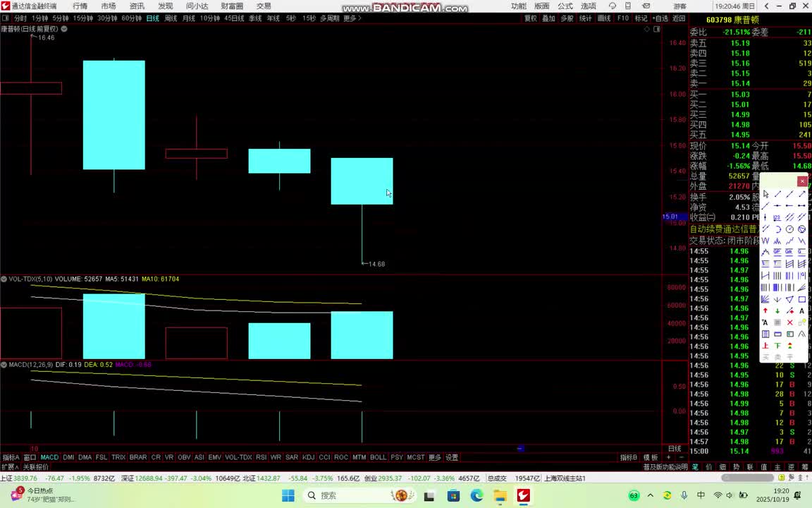812x508 pixels.
Task: Select the pointer tool in drawing toolbox
Action: pos(765,194)
